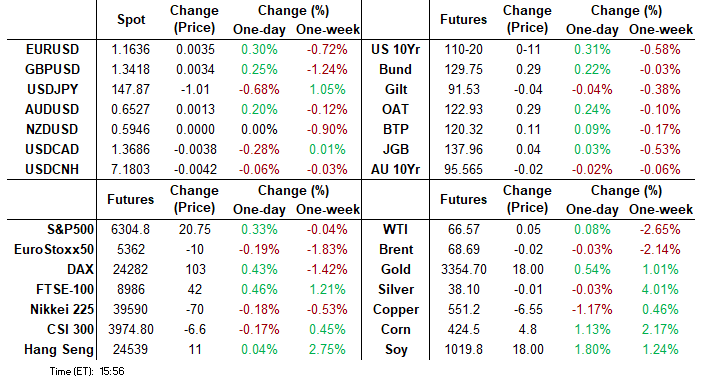Click the Spot column header

coord(131,20)
